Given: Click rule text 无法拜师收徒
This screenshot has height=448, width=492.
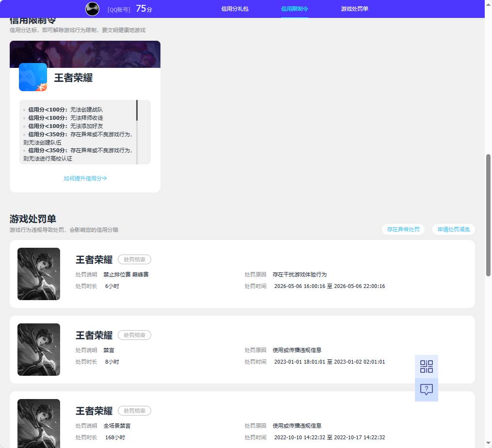Looking at the screenshot, I should [87, 118].
